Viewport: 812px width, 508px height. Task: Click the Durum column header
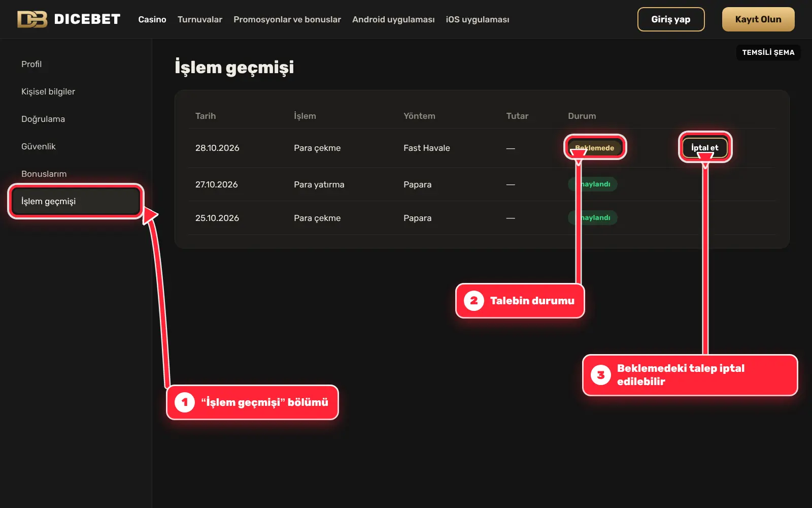point(582,116)
